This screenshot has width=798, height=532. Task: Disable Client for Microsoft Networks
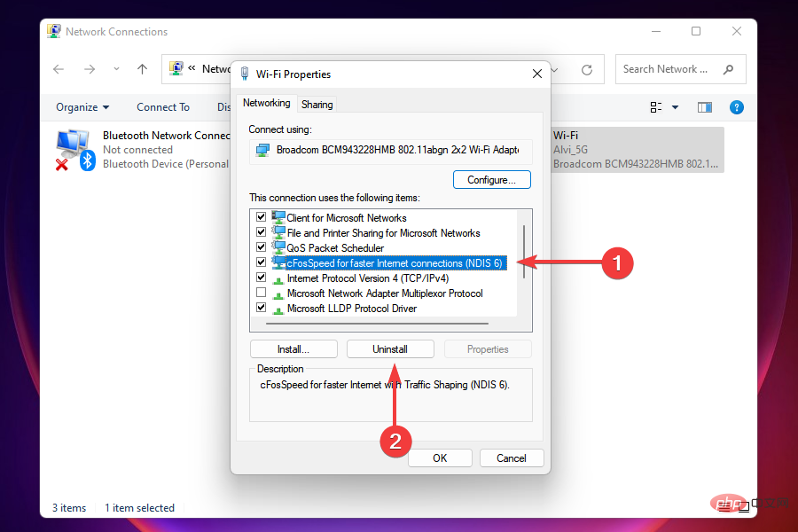coord(261,217)
